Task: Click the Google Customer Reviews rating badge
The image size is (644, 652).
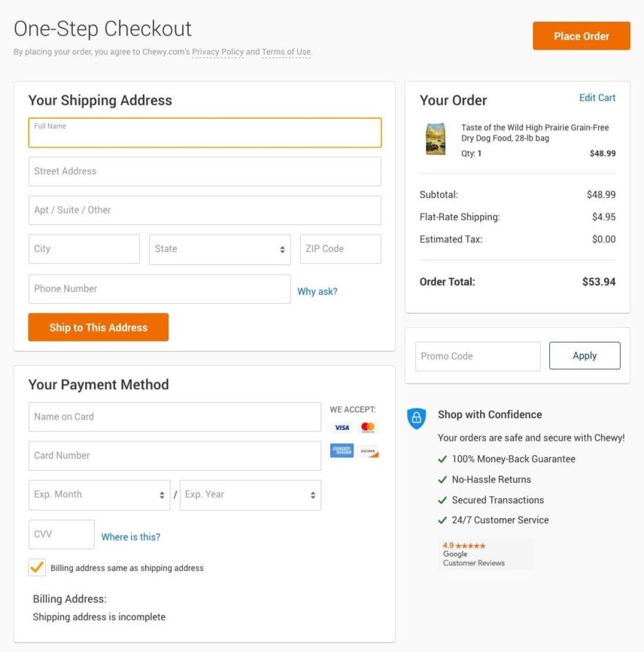Action: coord(485,554)
